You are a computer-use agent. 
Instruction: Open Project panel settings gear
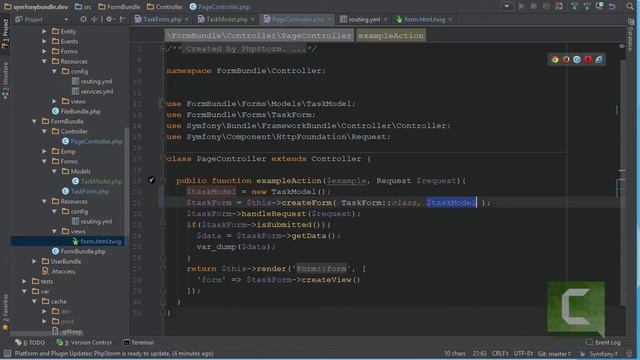coord(109,19)
